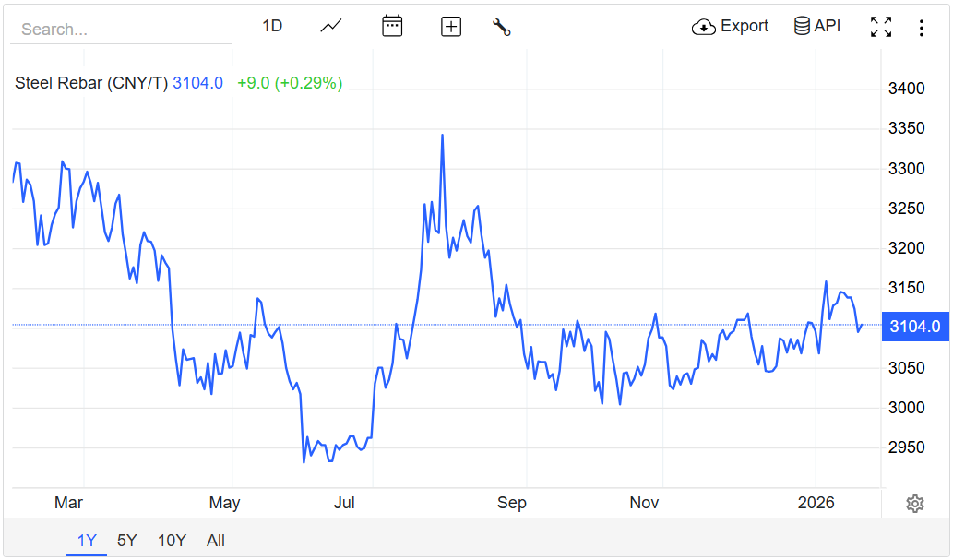
Task: Switch to the 10Y time range
Action: pos(172,541)
